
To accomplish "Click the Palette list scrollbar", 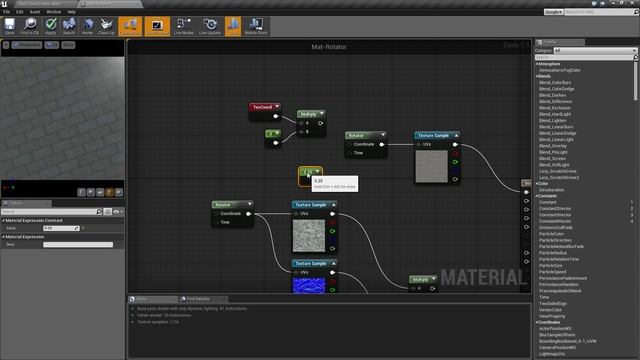I will click(x=636, y=81).
